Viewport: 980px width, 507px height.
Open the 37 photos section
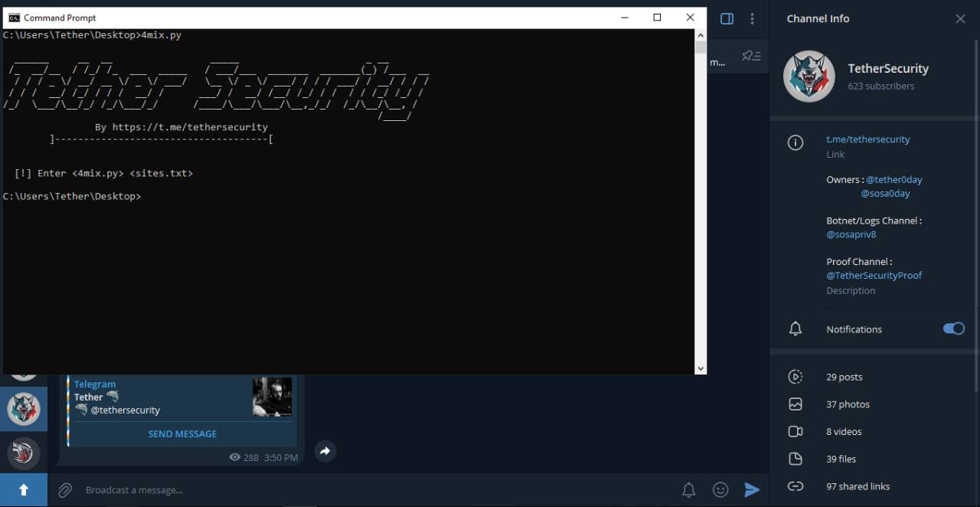click(x=848, y=404)
